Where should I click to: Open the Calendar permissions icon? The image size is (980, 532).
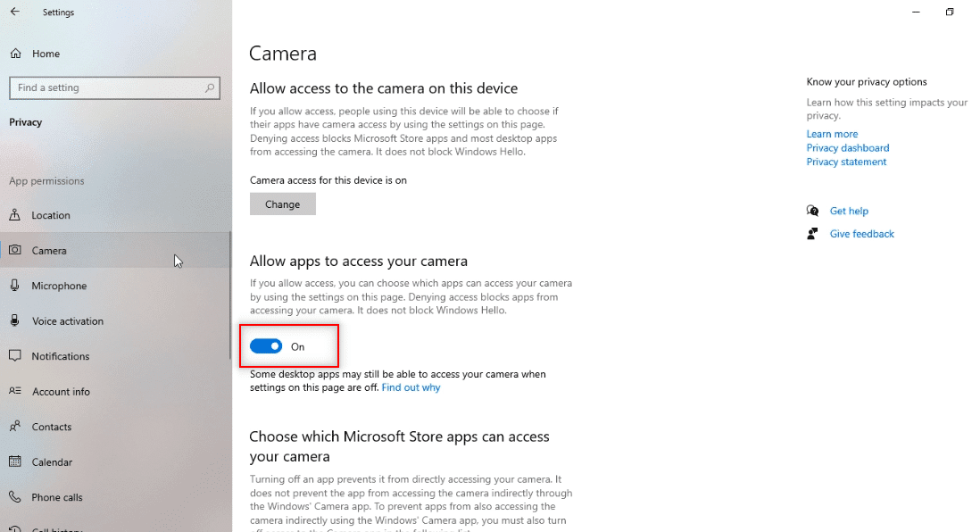[15, 461]
